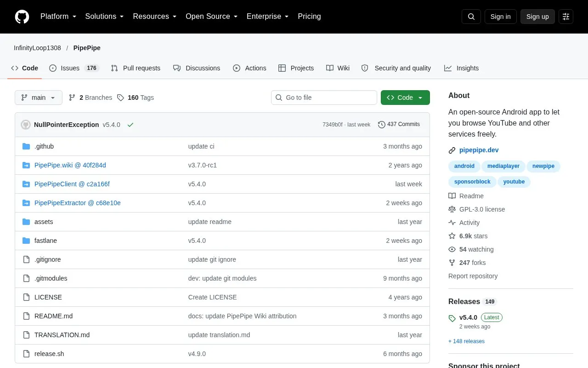The image size is (588, 368).
Task: Click the green commit status checkmark
Action: pos(130,125)
